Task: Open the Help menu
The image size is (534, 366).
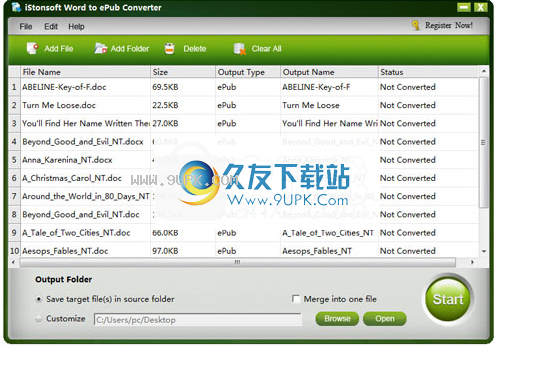Action: point(76,27)
